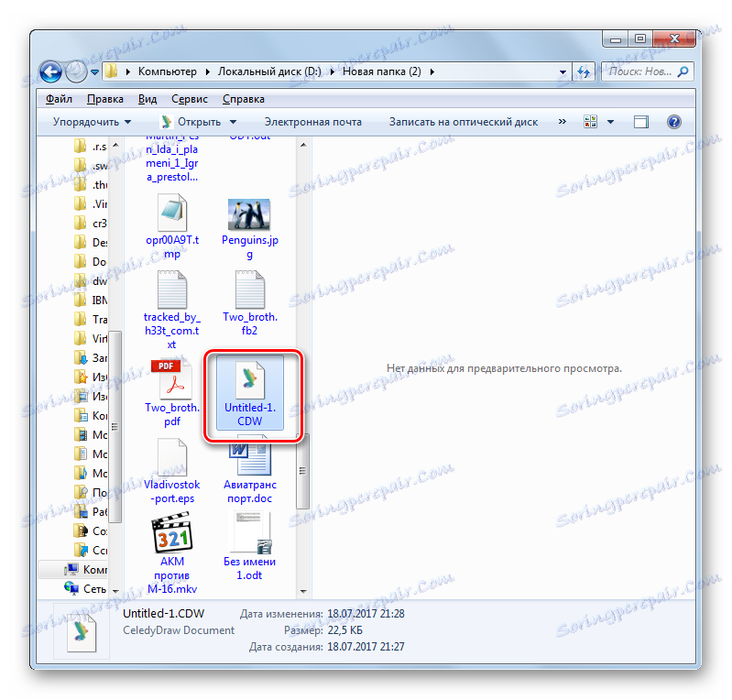Screen dimensions: 732x700
Task: Select the .rs folder in navigation tree
Action: click(x=91, y=147)
